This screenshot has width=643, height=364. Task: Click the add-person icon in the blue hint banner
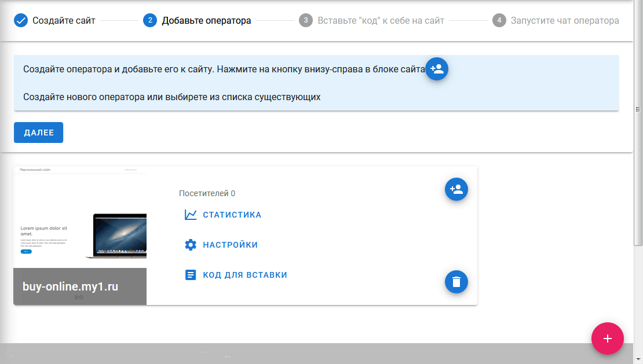point(437,69)
